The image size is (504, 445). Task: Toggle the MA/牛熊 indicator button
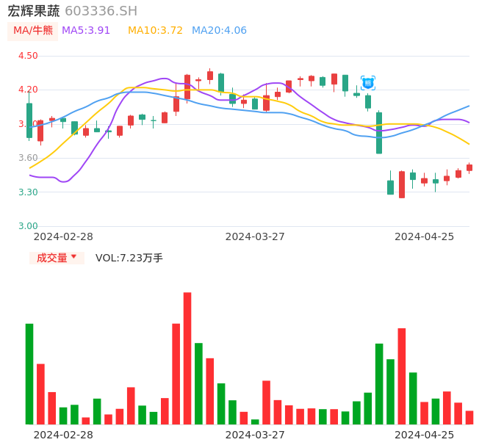click(x=33, y=31)
